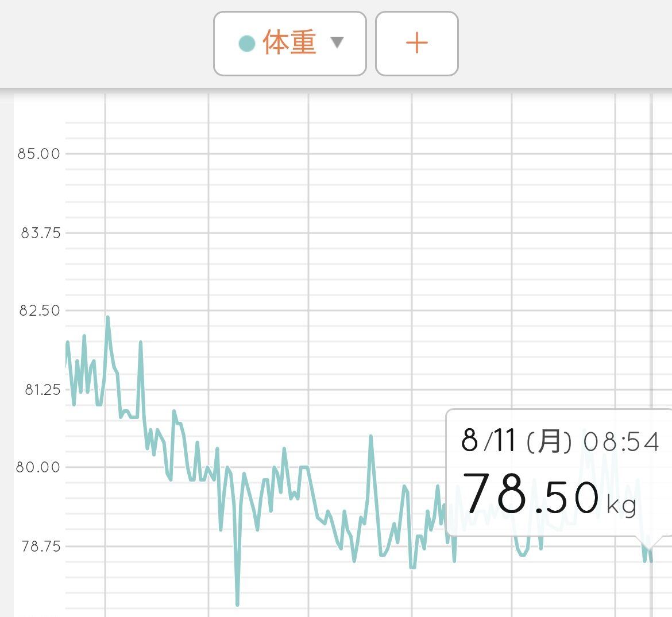The height and width of the screenshot is (617, 672).
Task: Click the 83.75 y-axis label
Action: 41,233
